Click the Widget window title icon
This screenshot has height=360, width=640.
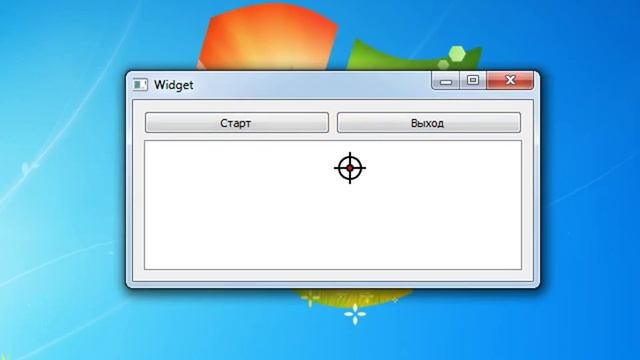tap(140, 85)
